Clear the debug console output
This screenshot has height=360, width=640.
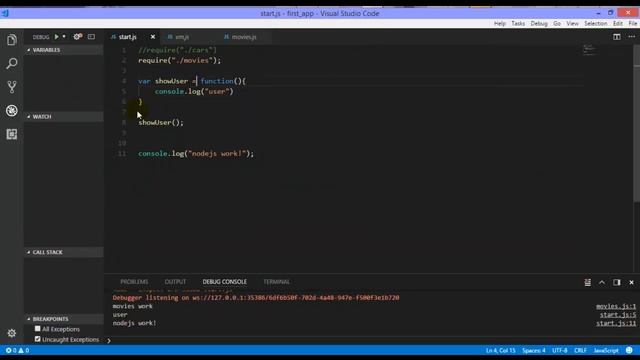[587, 282]
